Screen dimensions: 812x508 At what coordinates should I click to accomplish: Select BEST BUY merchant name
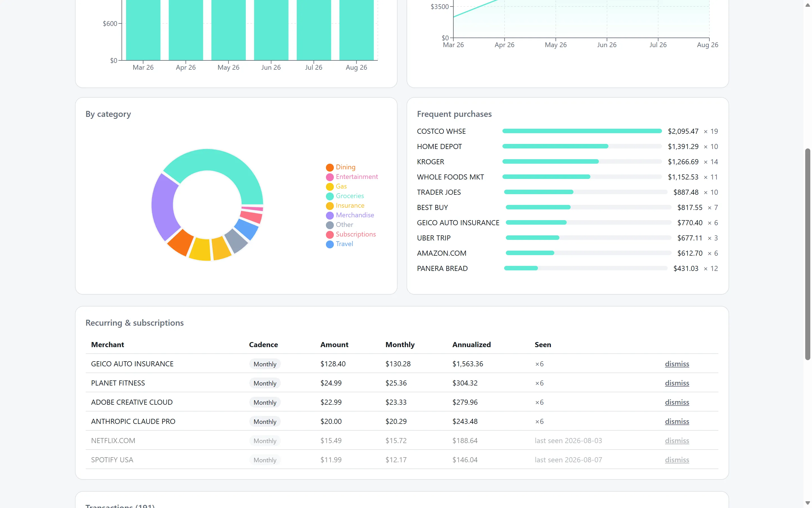(x=433, y=208)
